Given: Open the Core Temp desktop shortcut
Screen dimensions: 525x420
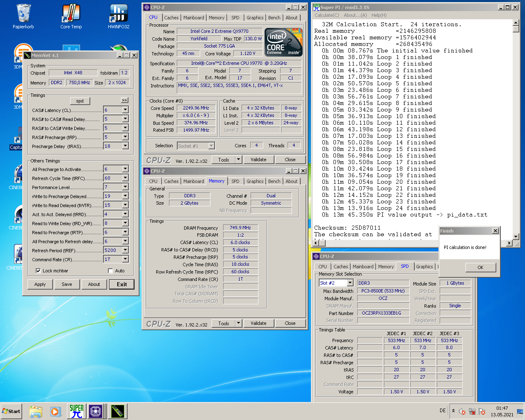Looking at the screenshot, I should click(x=71, y=16).
